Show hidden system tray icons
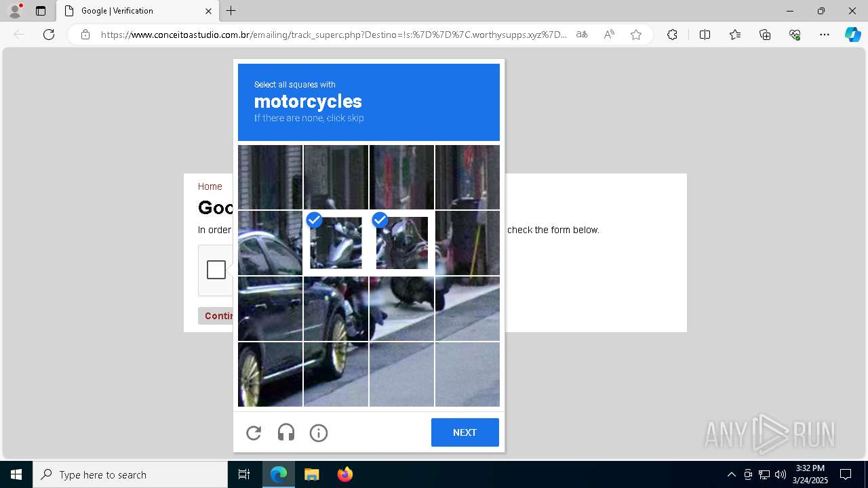Screen dimensions: 868x488 (731, 474)
